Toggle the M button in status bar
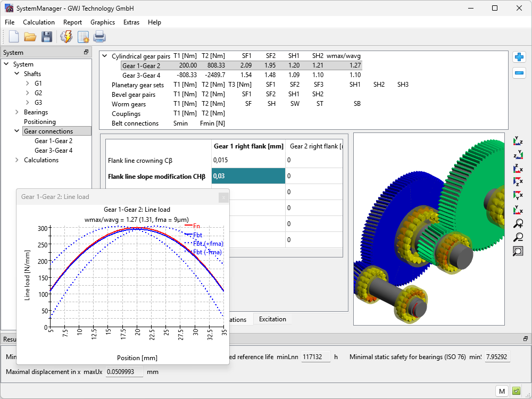 [502, 391]
